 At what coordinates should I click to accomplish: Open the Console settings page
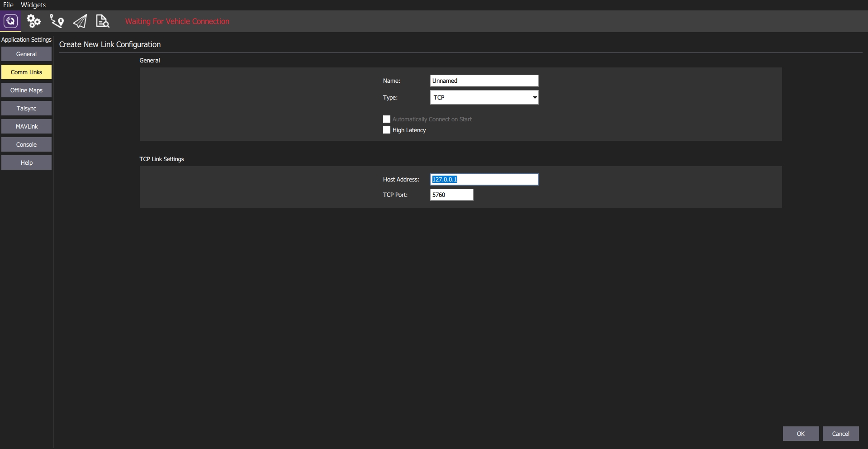coord(26,145)
